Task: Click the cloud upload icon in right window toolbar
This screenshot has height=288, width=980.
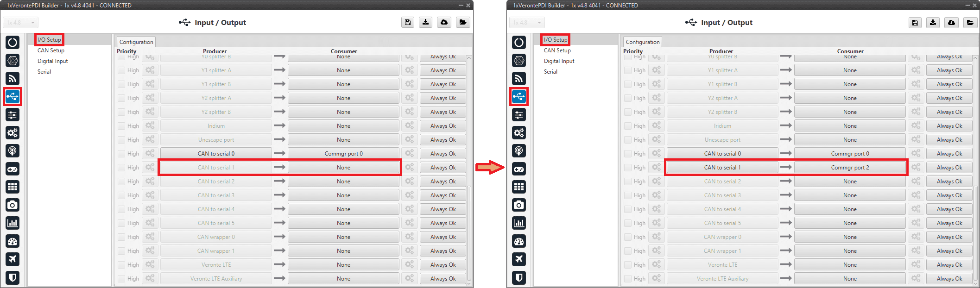Action: 952,22
